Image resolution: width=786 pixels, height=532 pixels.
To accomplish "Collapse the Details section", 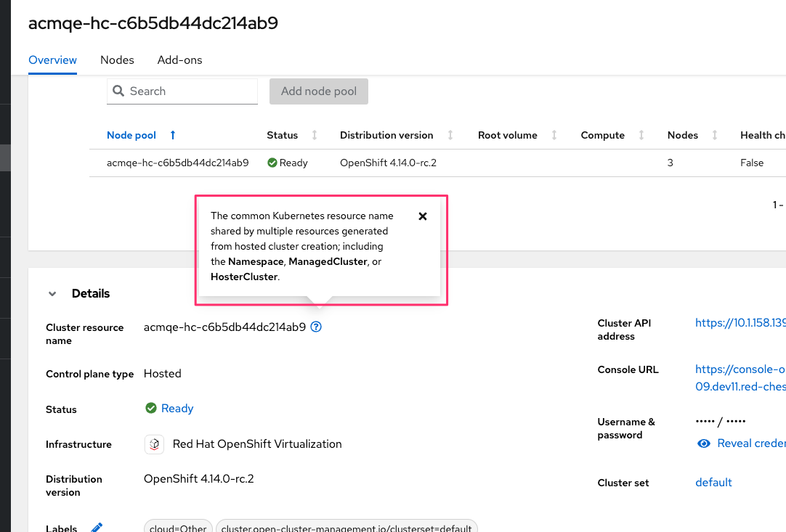I will 52,294.
